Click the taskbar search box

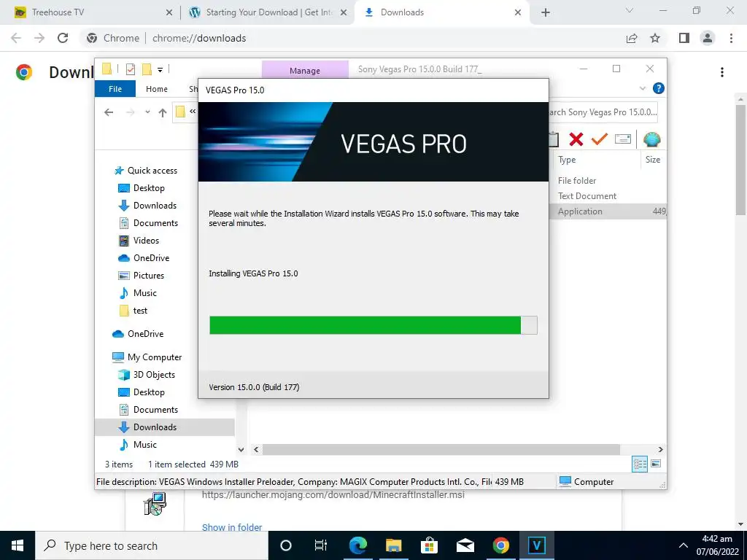tap(152, 545)
